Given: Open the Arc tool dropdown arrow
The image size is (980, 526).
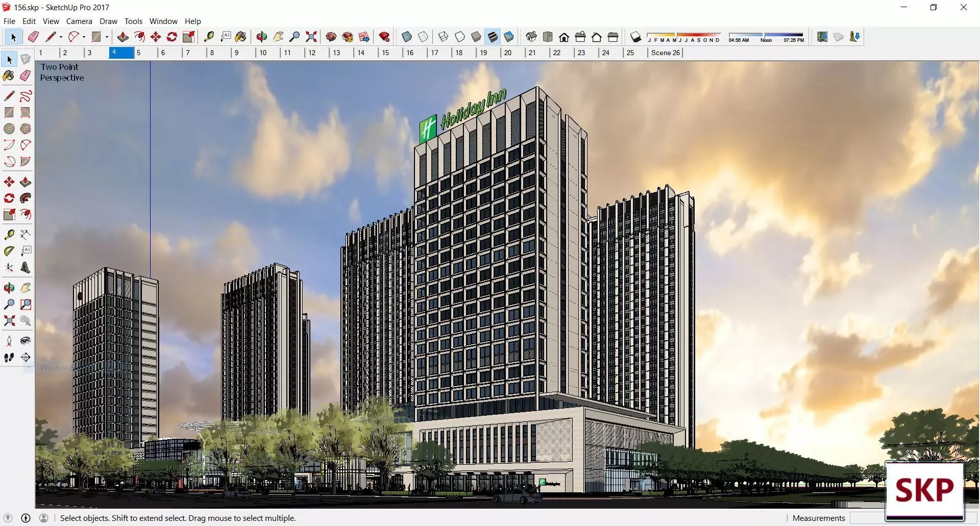Looking at the screenshot, I should pos(84,37).
